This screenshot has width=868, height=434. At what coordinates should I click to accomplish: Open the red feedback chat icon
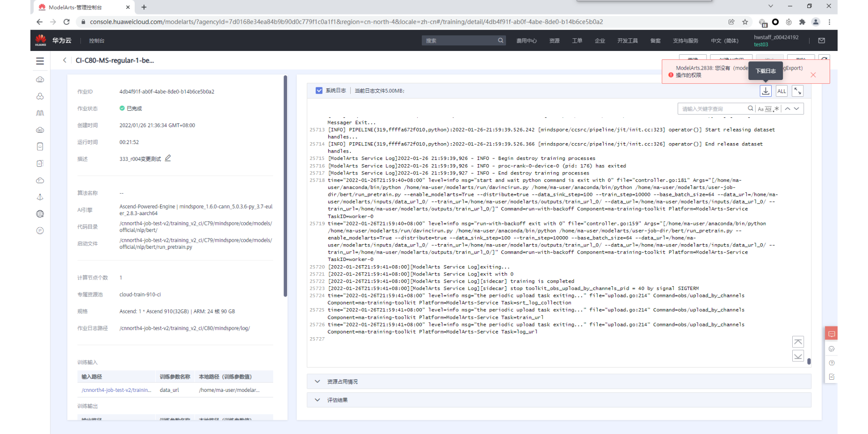[x=832, y=334]
